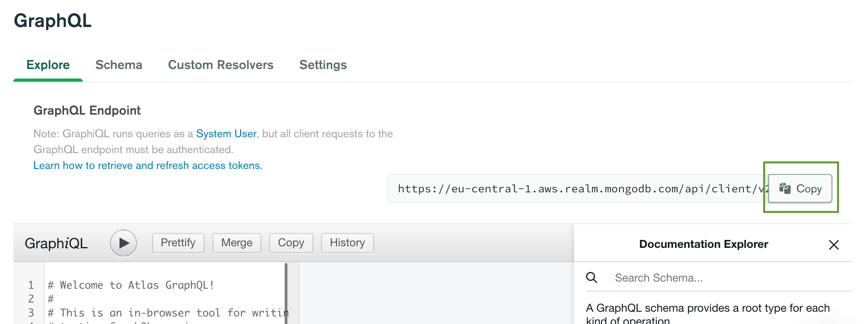Go to the Settings tab

point(323,65)
